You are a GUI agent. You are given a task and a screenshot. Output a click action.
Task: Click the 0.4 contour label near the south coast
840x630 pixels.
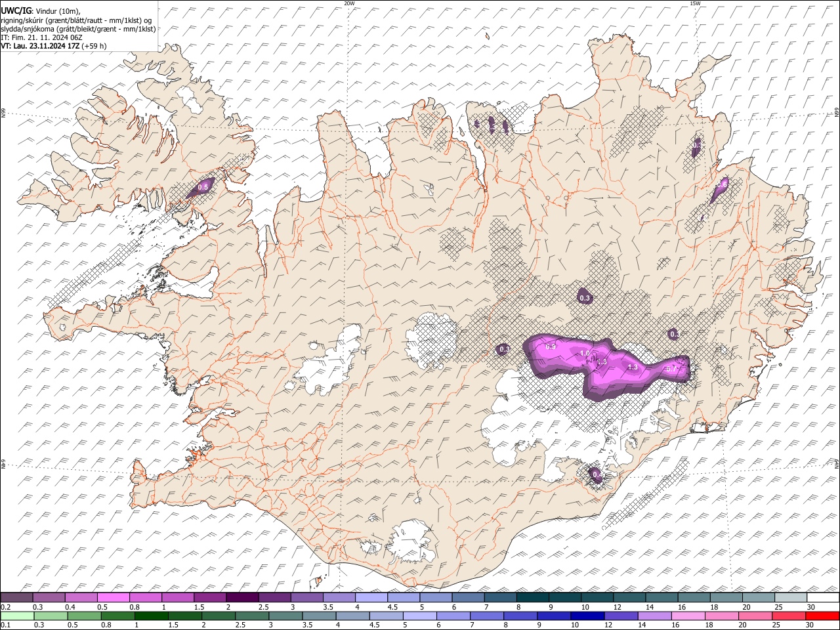[x=597, y=474]
